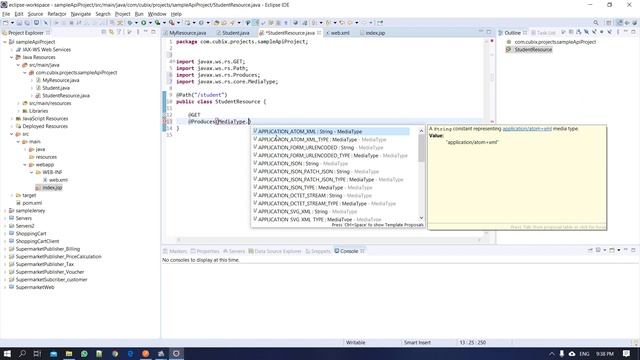Collapse the Java Resources node
The width and height of the screenshot is (640, 360).
pos(12,58)
